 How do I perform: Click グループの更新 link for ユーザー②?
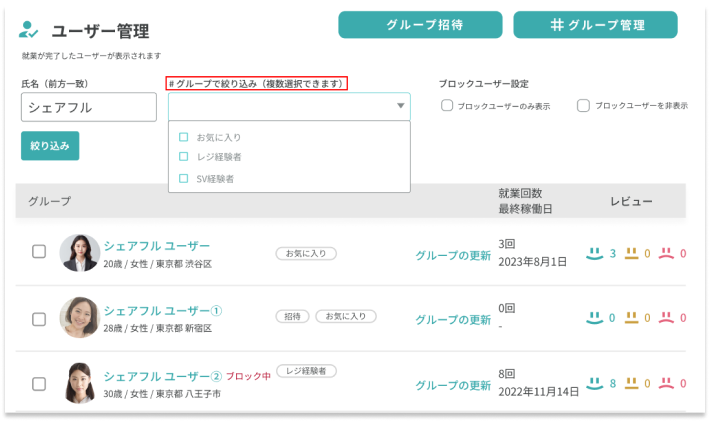(x=453, y=385)
